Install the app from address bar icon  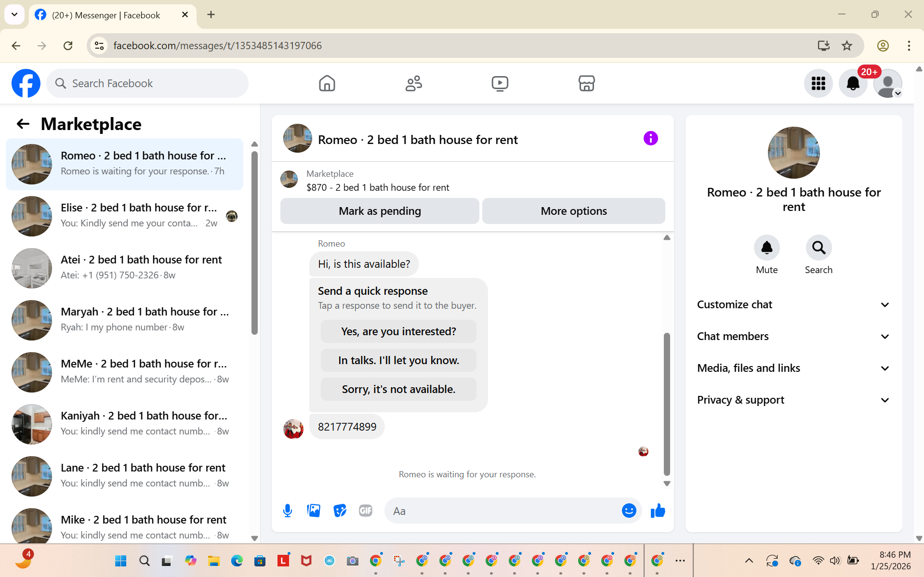(x=823, y=46)
